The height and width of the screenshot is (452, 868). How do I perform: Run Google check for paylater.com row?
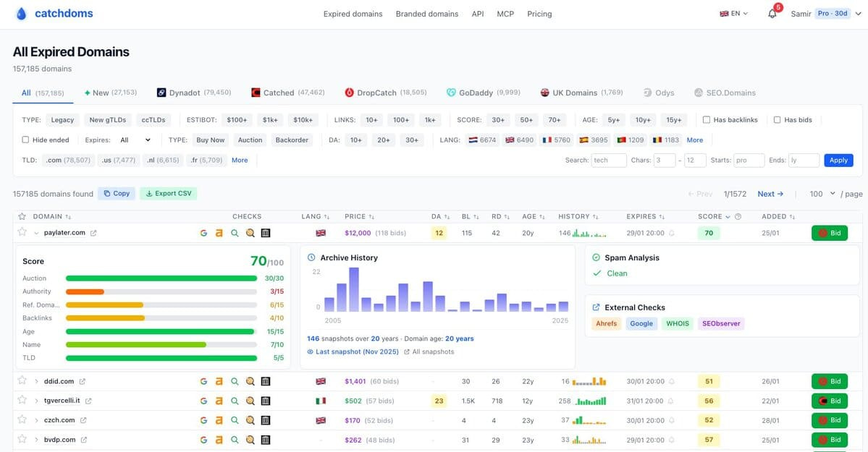(203, 233)
